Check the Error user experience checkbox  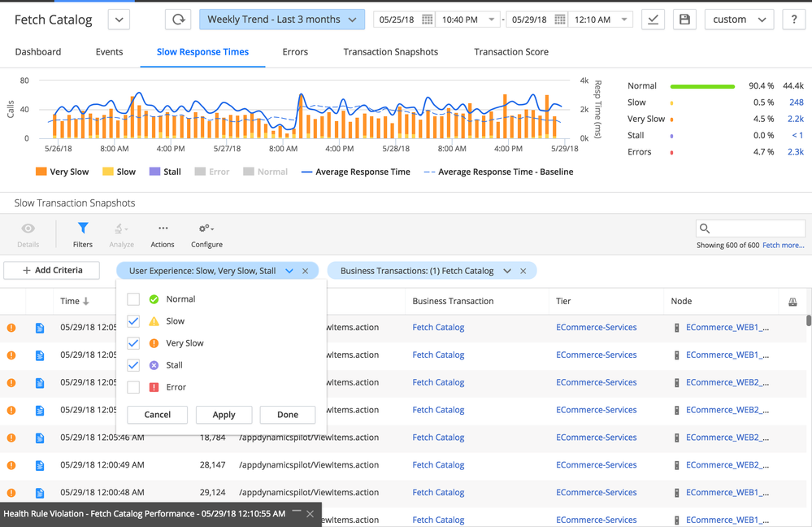tap(133, 387)
